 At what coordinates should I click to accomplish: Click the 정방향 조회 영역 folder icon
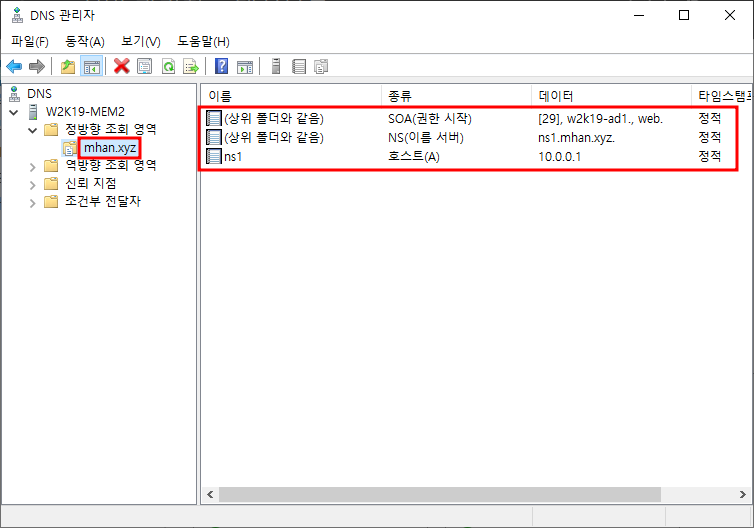pos(51,129)
